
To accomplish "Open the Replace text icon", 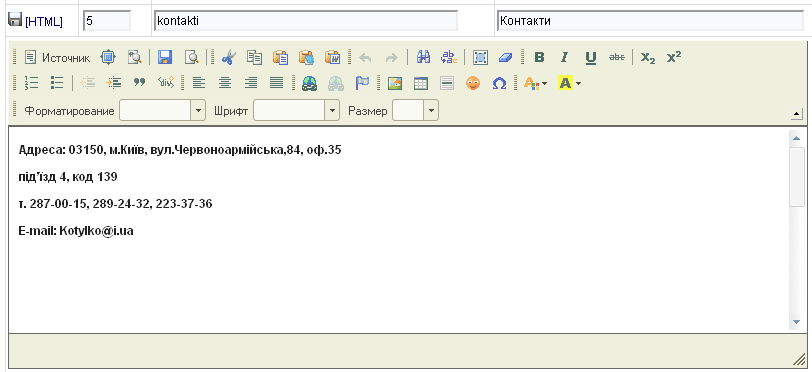I will [x=449, y=58].
